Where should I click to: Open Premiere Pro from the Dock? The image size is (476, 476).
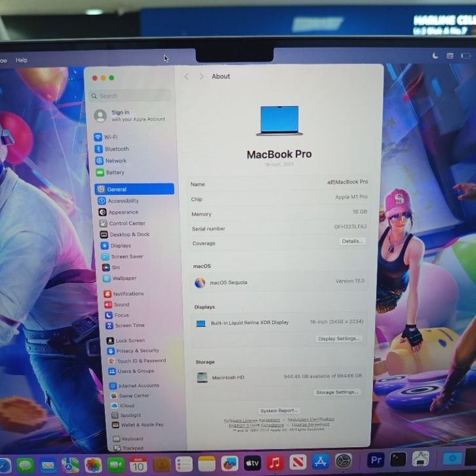pyautogui.click(x=376, y=460)
